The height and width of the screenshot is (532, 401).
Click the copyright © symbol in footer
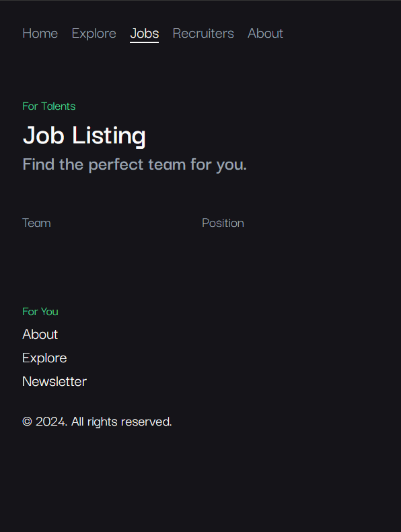(27, 422)
